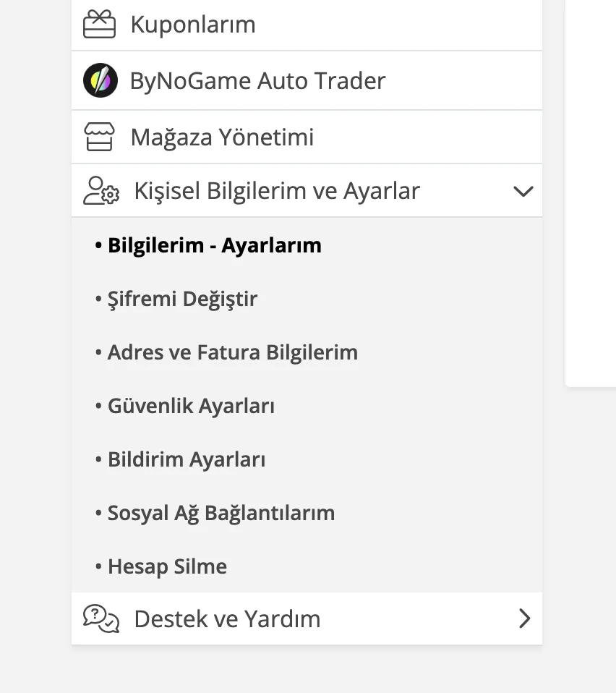Viewport: 616px width, 693px height.
Task: Open Şifremi Değiştir page
Action: point(182,299)
